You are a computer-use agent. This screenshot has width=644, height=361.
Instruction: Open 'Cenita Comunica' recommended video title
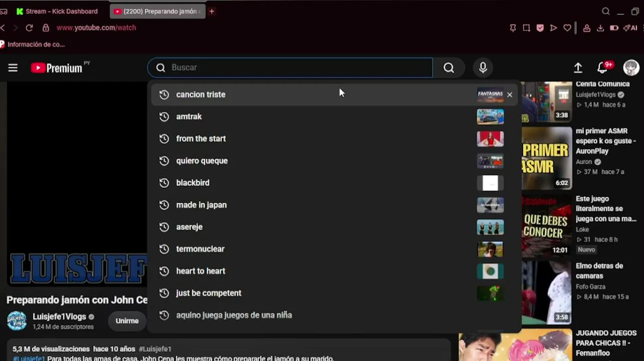(602, 84)
